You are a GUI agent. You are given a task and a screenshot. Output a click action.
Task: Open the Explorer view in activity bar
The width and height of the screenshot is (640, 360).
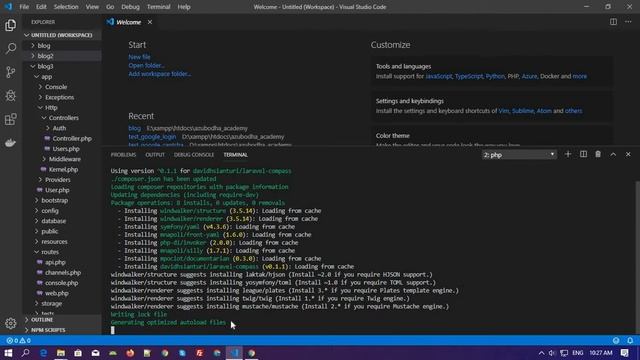click(x=11, y=25)
